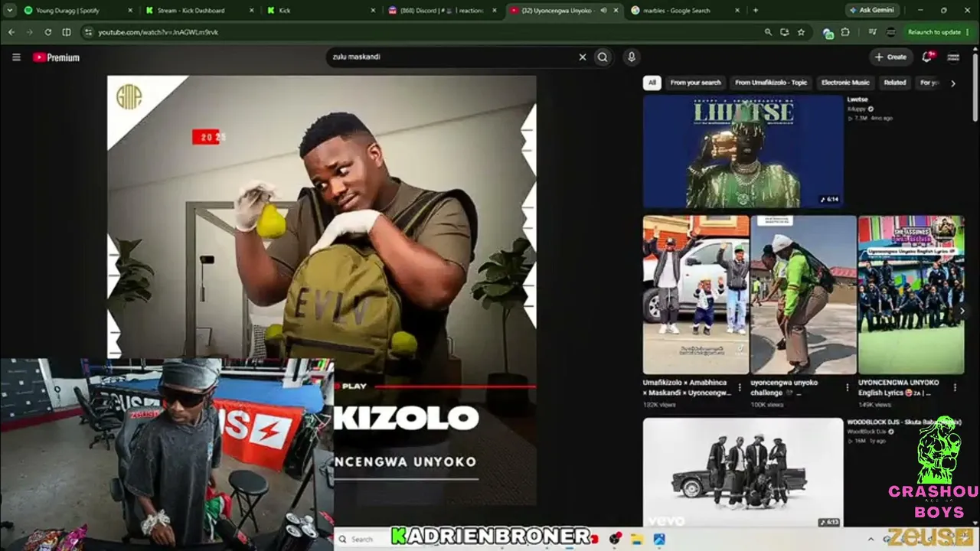
Task: Open more options for uyoncengwa unyoko challenge
Action: point(848,387)
